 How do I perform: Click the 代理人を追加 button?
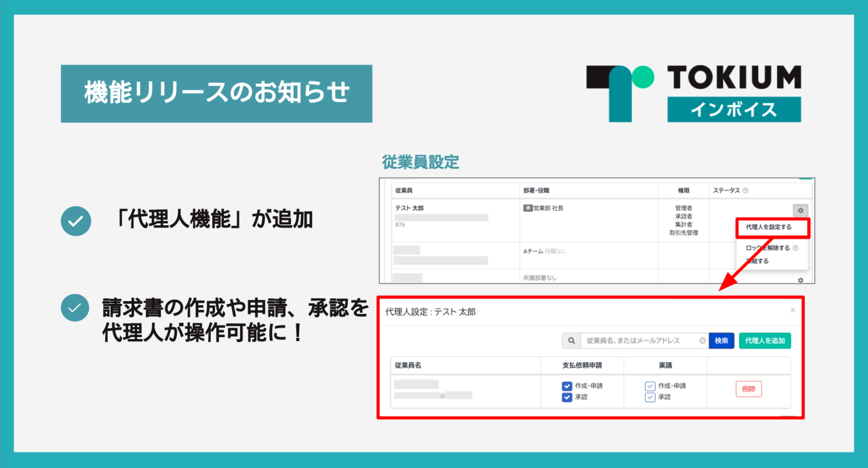pos(765,340)
